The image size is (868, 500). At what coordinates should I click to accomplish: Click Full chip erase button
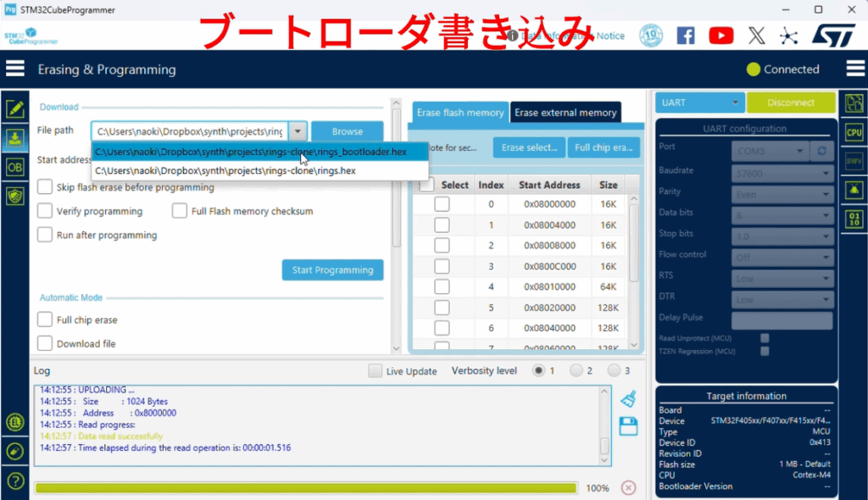pyautogui.click(x=604, y=147)
